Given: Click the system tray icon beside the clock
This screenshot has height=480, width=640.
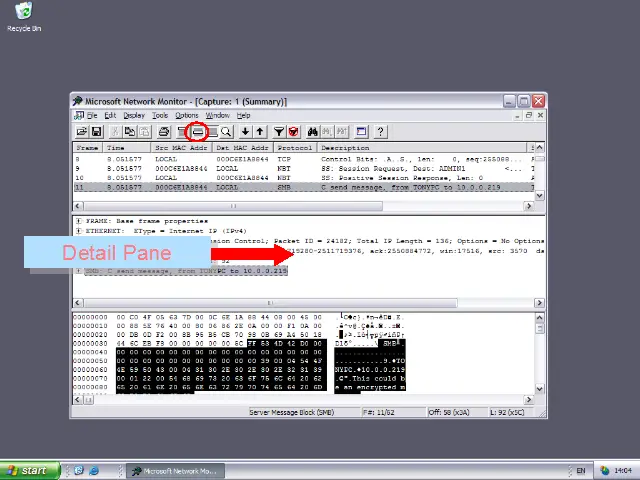Looking at the screenshot, I should pos(604,471).
